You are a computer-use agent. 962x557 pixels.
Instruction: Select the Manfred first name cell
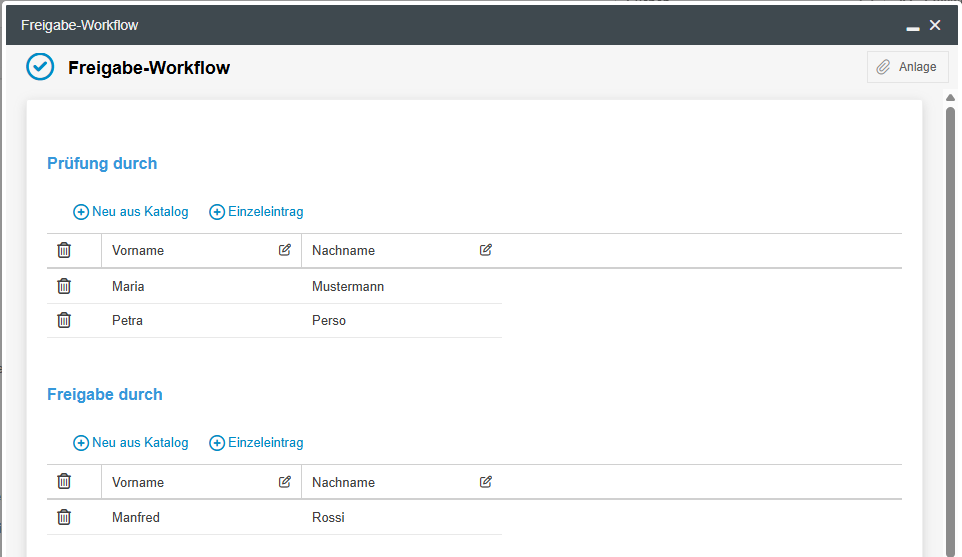tap(136, 518)
